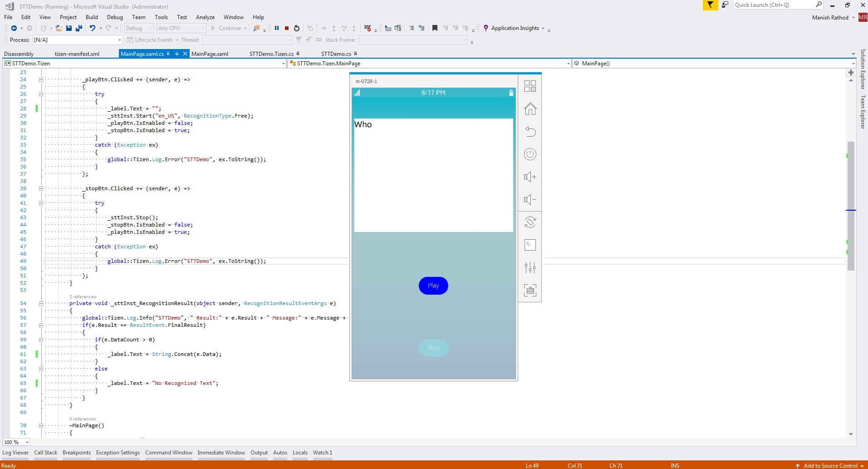This screenshot has height=469, width=868.
Task: Open the Debug menu
Action: 115,17
